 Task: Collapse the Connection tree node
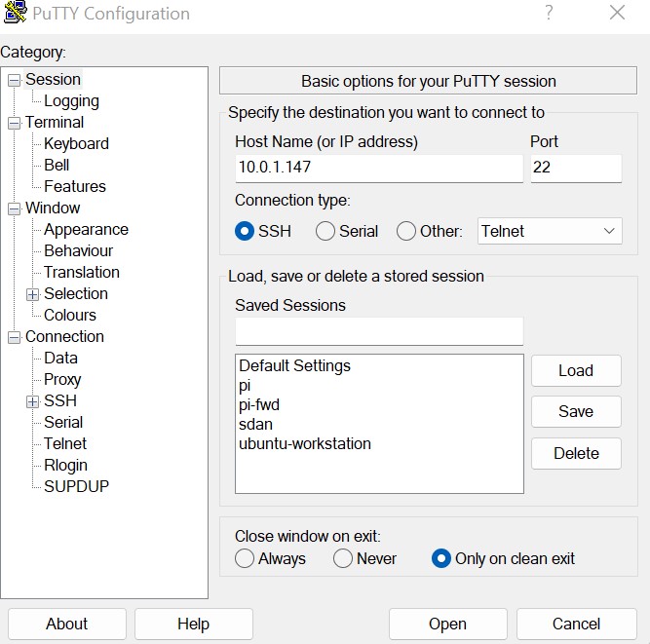(x=14, y=338)
